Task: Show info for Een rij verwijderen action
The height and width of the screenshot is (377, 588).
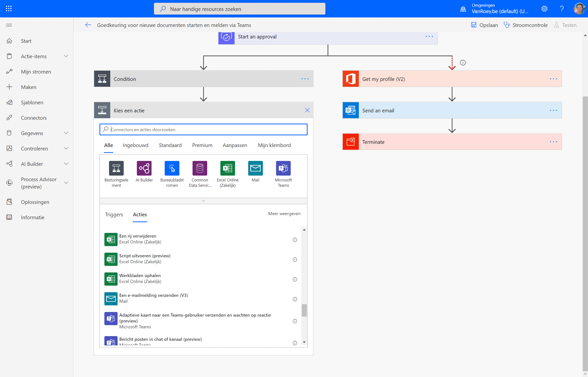Action: (295, 240)
